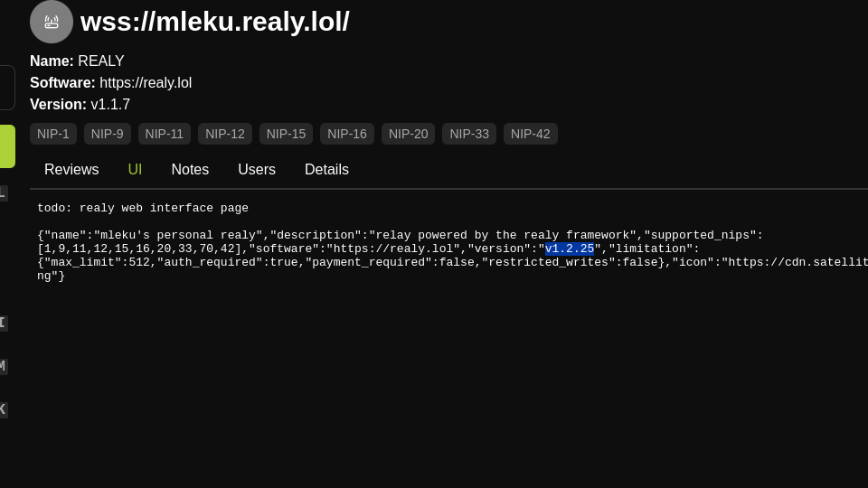Click the NIP-33 badge
Screen dimensions: 868x488
point(469,134)
